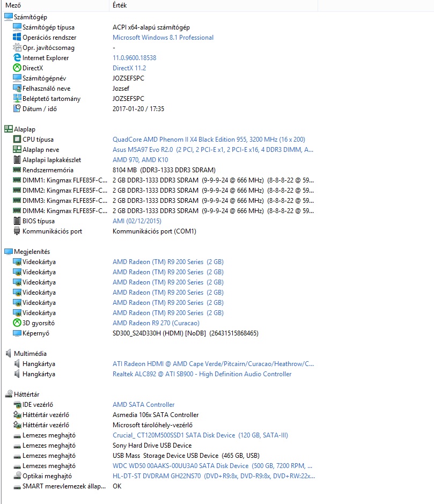Click the Számítógép section icon
434x504 pixels.
pyautogui.click(x=9, y=17)
